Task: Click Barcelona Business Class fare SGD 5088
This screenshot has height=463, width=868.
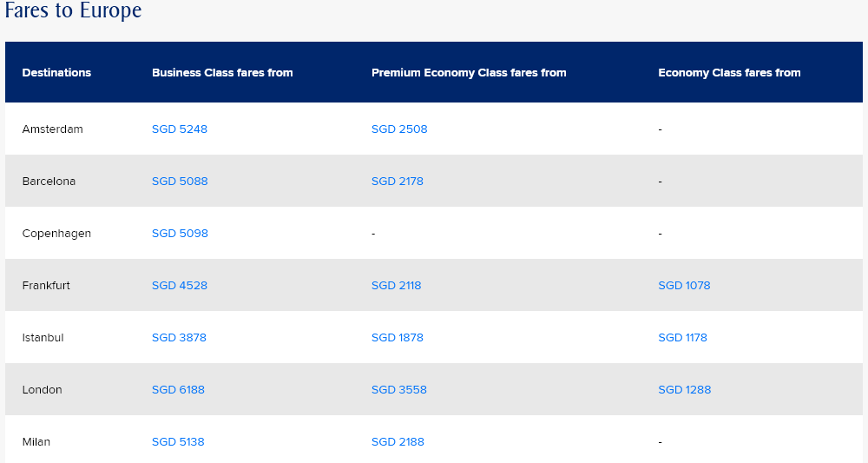Action: point(180,182)
